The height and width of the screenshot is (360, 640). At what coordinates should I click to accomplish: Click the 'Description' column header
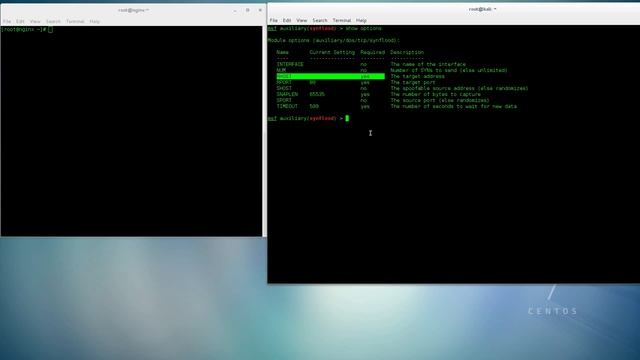407,52
